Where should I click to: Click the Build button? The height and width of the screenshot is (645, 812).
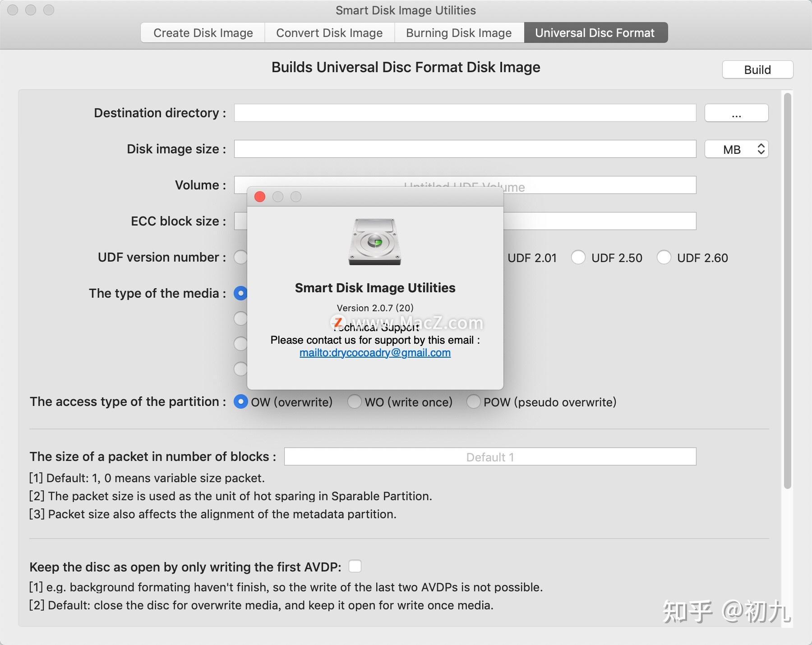point(757,69)
